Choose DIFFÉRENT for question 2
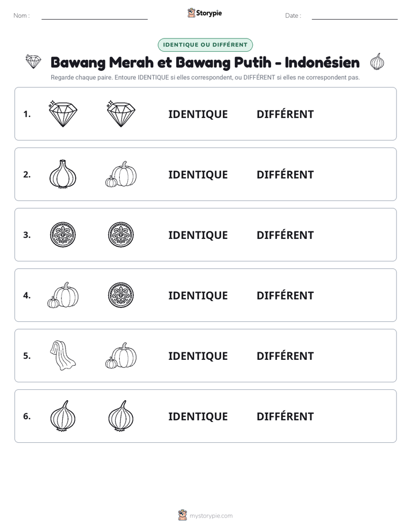The height and width of the screenshot is (532, 411). pyautogui.click(x=285, y=174)
